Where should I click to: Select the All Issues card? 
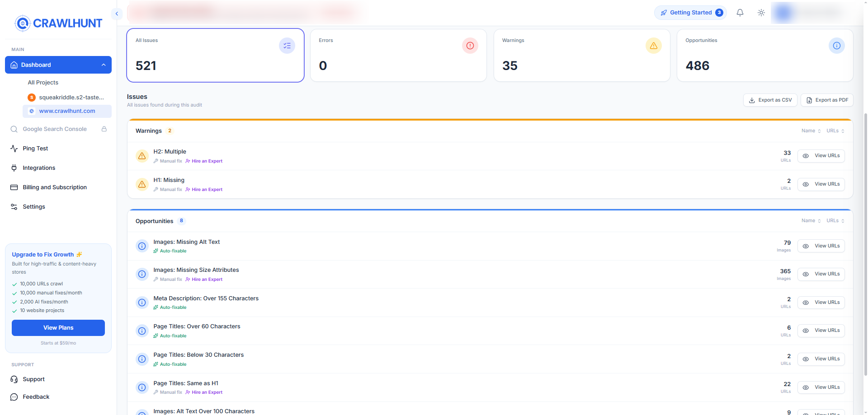tap(215, 56)
